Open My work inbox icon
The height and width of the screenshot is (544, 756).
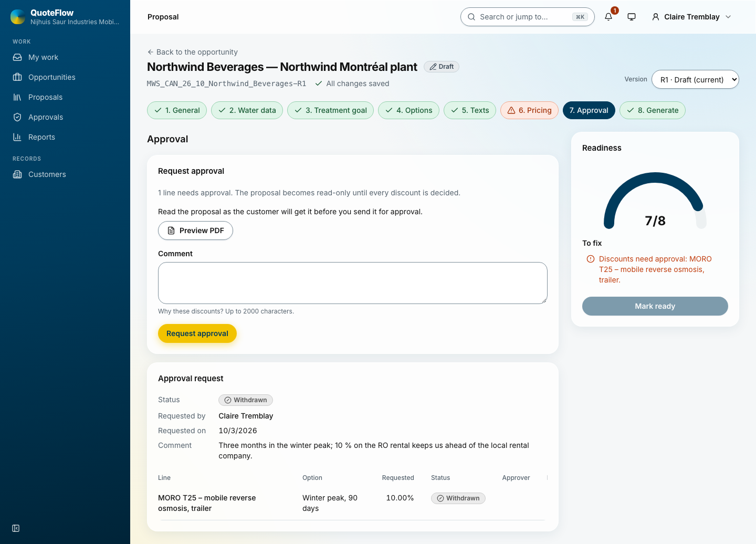click(x=17, y=57)
